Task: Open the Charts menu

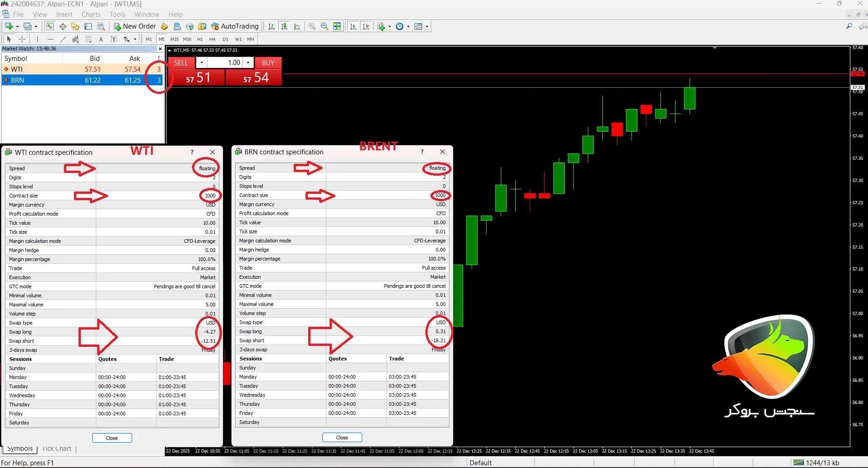Action: tap(91, 15)
